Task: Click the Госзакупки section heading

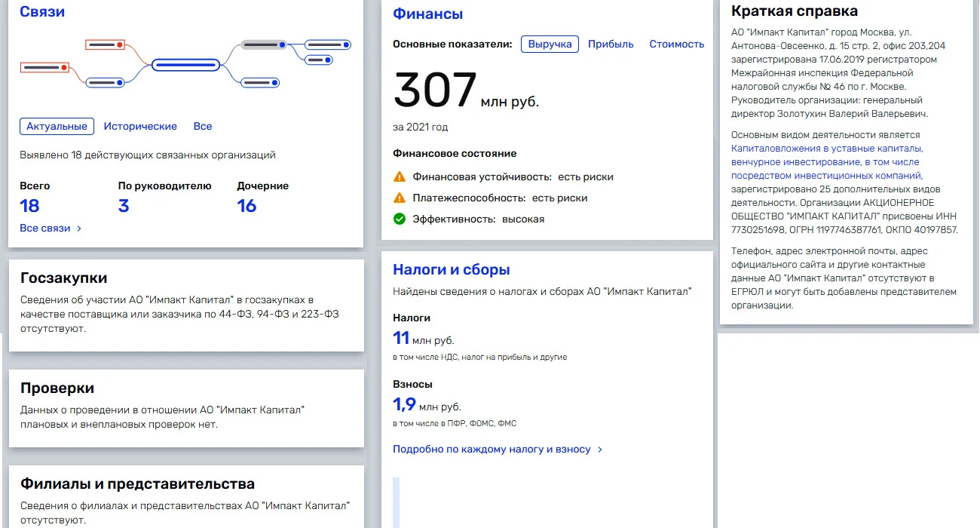Action: [64, 278]
